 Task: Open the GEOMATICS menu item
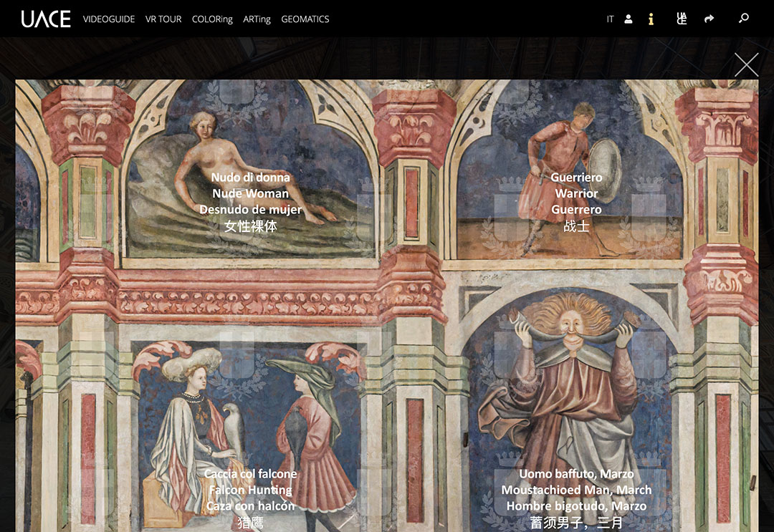pyautogui.click(x=305, y=19)
